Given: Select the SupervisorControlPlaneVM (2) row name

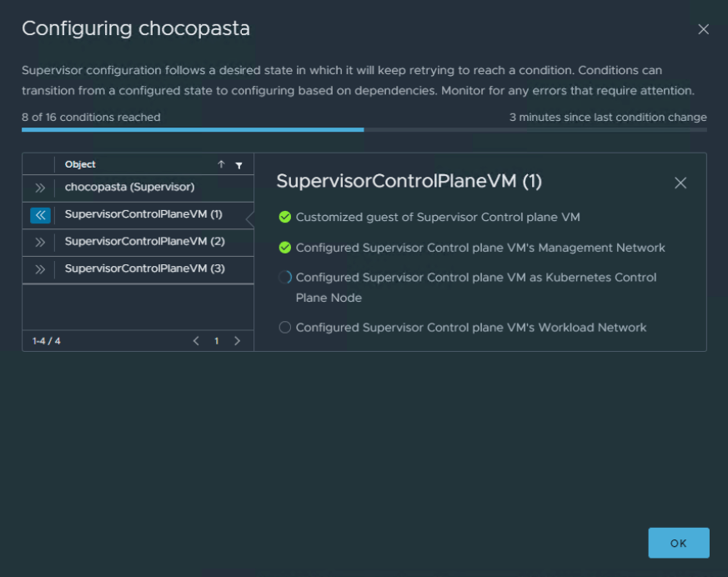Looking at the screenshot, I should click(x=144, y=242).
